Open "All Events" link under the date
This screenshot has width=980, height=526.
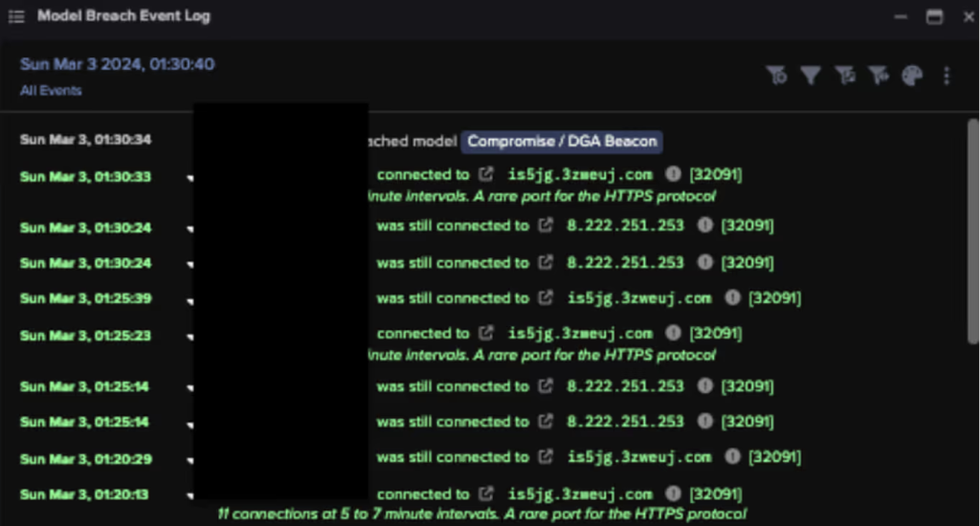click(51, 91)
